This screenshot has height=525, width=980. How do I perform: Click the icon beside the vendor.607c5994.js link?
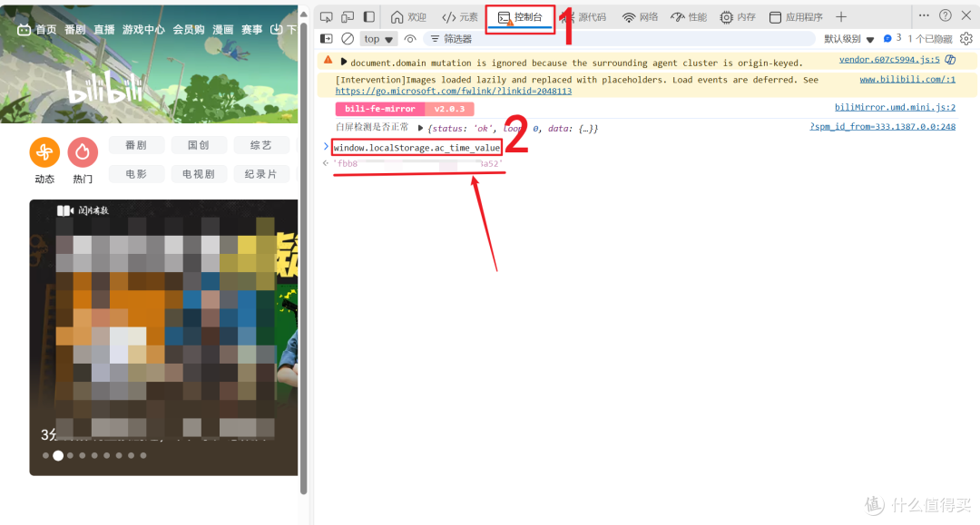click(x=950, y=60)
